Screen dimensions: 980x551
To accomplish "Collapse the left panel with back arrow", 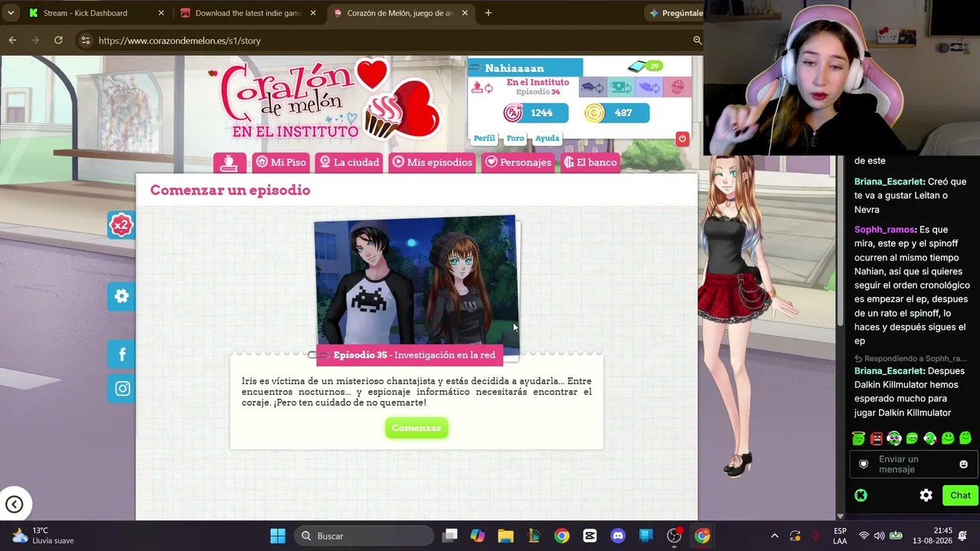I will (14, 504).
